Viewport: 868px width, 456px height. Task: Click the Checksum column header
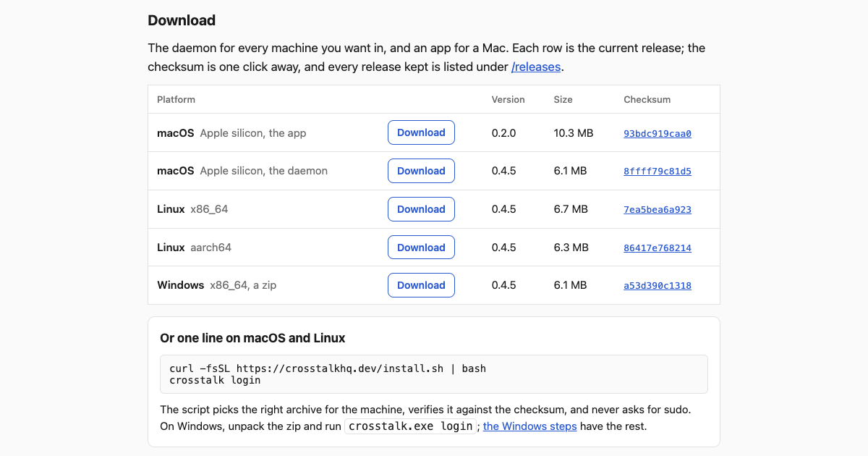[x=647, y=99]
